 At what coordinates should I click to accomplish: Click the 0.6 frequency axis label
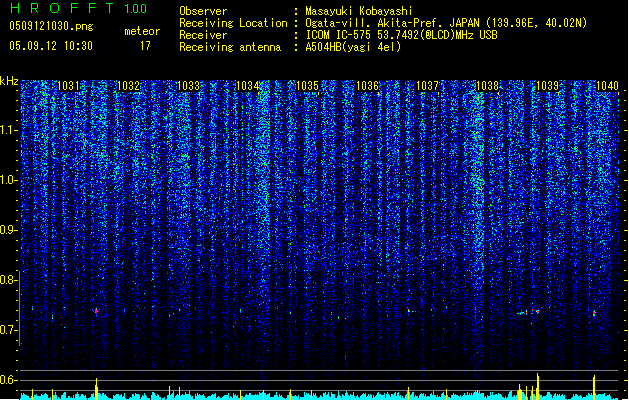[x=8, y=380]
